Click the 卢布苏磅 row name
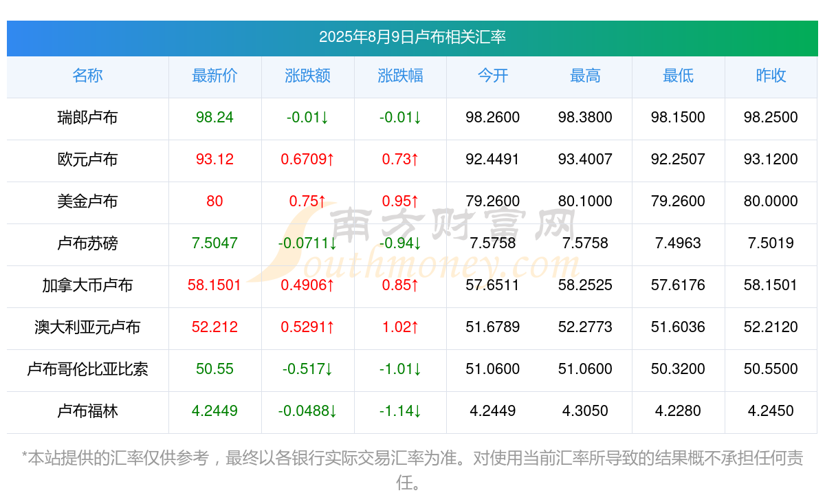Viewport: 825px width, 504px height. coord(87,243)
